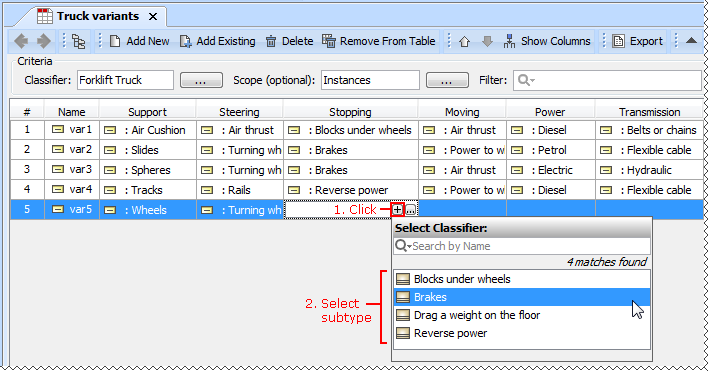Close the Truck variants tab

(153, 17)
